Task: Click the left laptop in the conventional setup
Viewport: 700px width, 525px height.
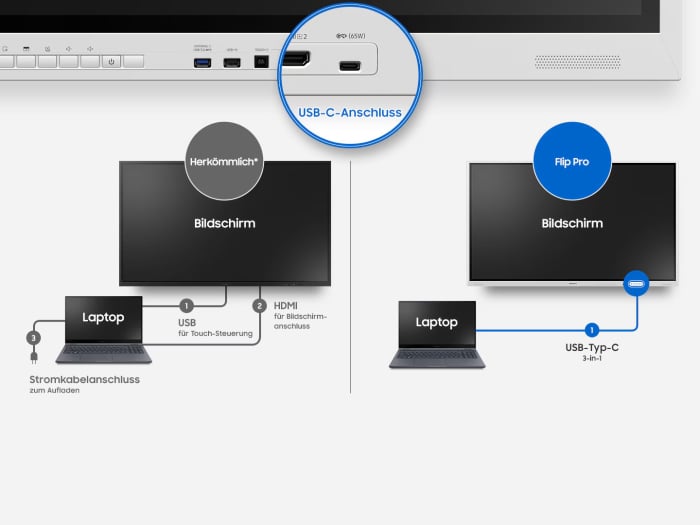Action: pos(103,330)
